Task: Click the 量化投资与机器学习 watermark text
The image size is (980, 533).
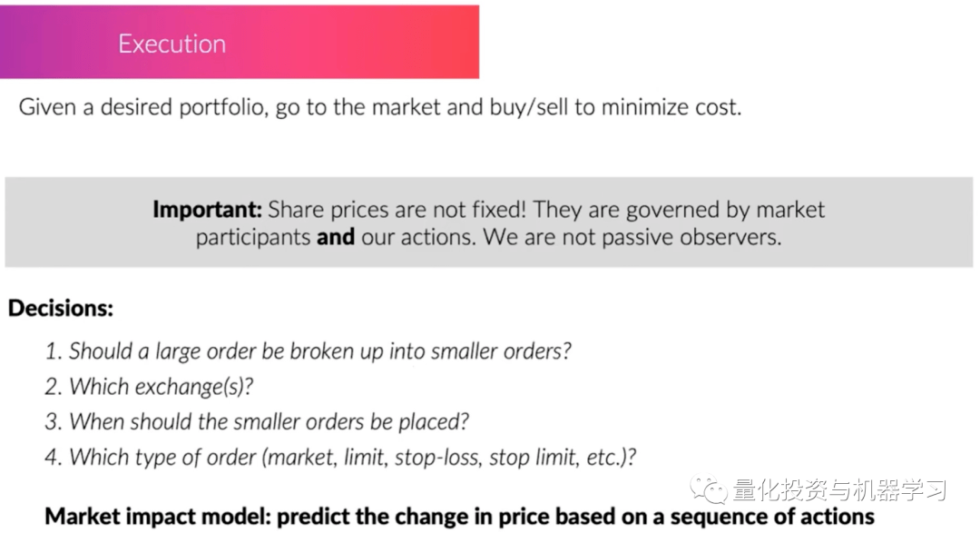Action: tap(839, 491)
